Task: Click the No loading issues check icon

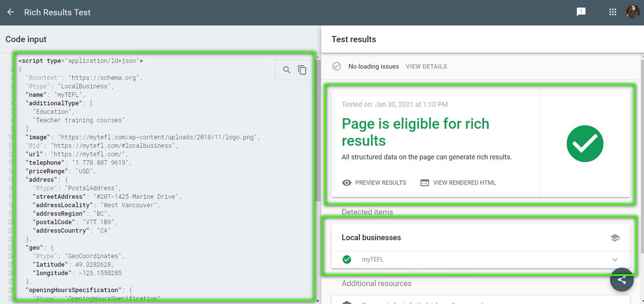Action: [x=336, y=67]
